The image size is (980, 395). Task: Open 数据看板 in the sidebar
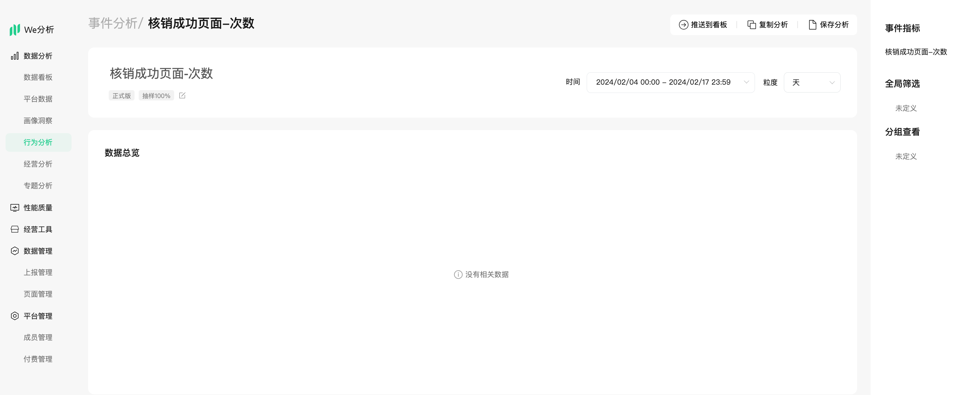tap(38, 77)
